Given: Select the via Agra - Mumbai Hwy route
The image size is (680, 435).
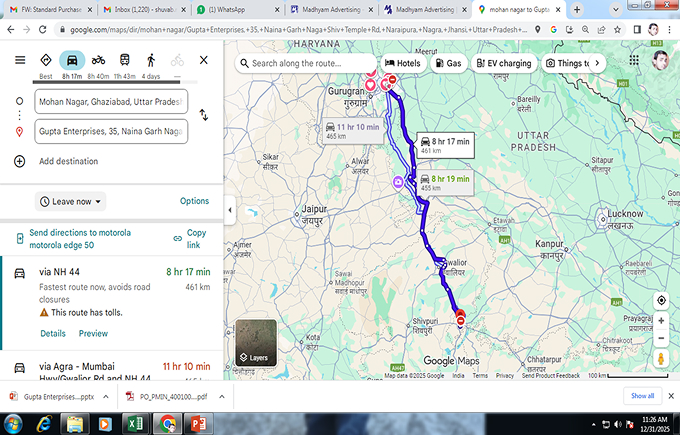Looking at the screenshot, I should [112, 367].
